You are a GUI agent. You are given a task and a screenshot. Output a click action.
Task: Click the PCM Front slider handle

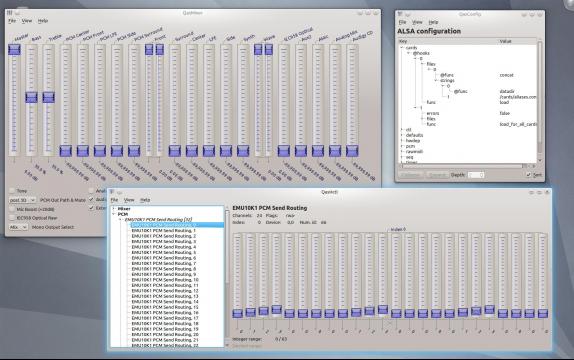click(x=83, y=151)
